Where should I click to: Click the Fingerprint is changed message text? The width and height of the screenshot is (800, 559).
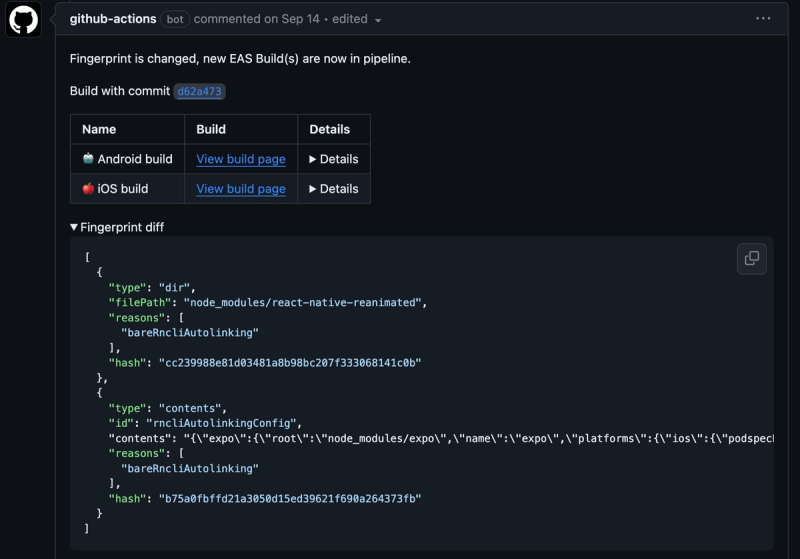tap(240, 59)
